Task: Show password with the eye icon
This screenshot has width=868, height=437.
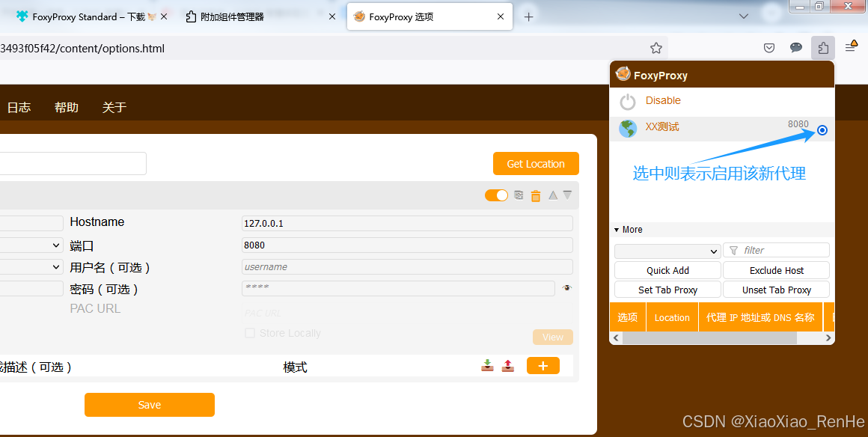Action: pos(566,288)
